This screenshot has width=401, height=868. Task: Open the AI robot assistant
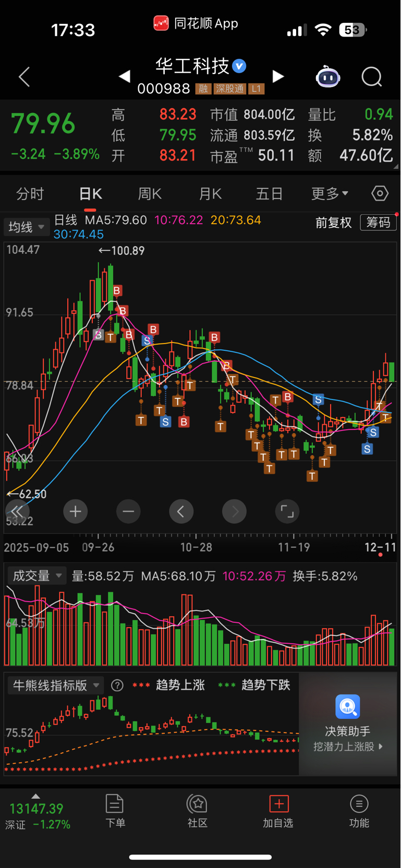click(328, 77)
